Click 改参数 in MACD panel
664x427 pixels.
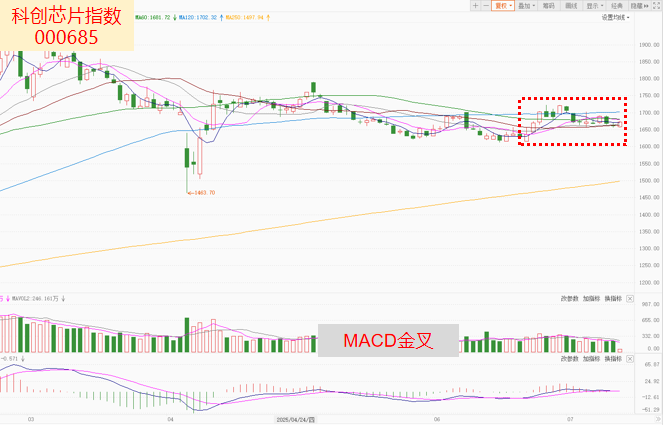point(569,359)
